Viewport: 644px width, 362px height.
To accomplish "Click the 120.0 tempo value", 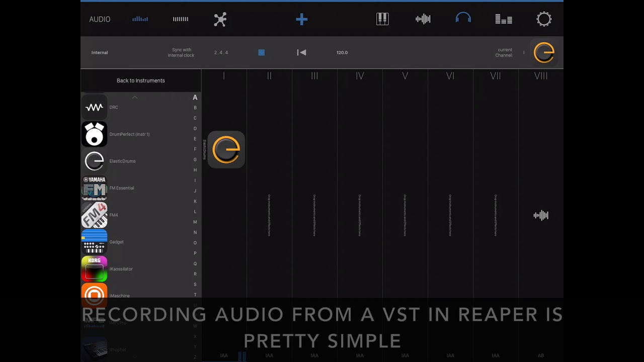I will pos(342,52).
